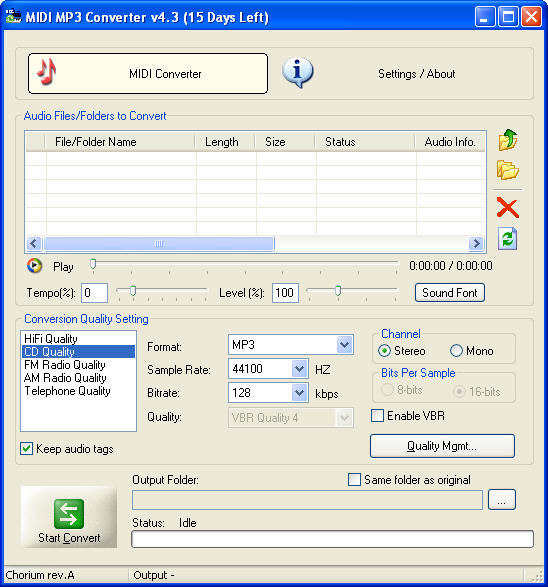Click the conversion progress bar
Image resolution: width=548 pixels, height=587 pixels.
pos(332,539)
